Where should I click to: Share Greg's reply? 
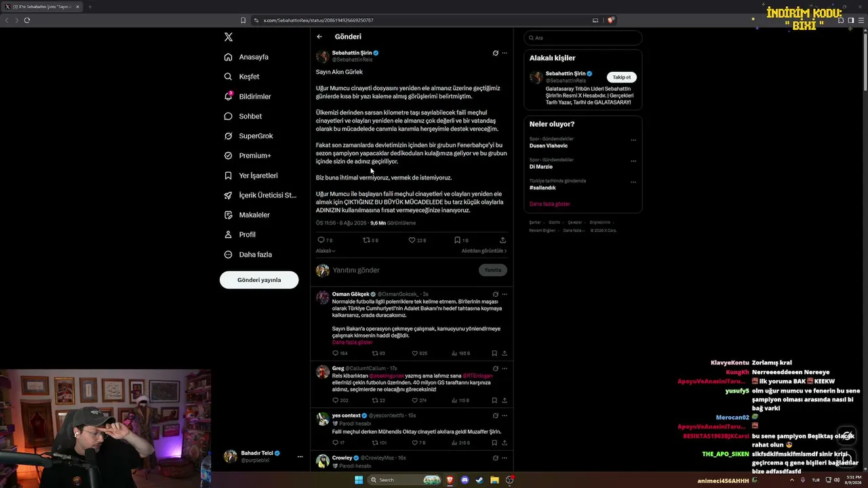coord(505,401)
